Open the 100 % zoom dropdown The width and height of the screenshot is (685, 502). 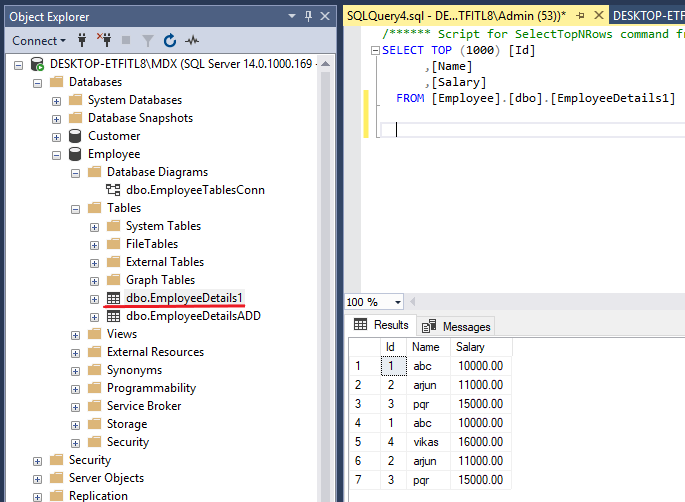click(x=398, y=302)
